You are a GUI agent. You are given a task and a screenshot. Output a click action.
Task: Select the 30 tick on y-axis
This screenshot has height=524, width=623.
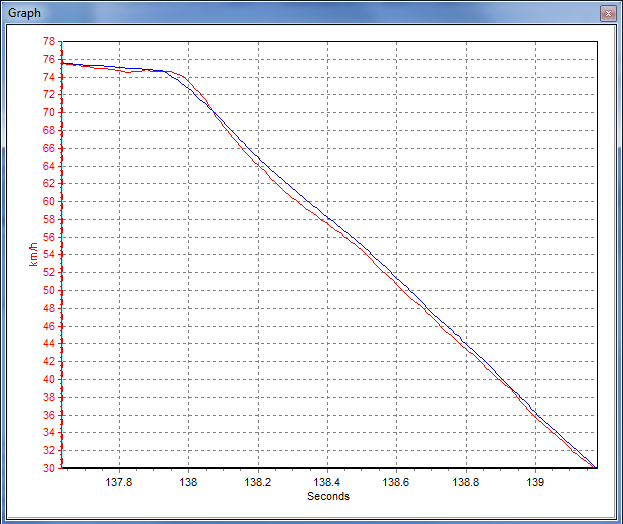point(49,468)
